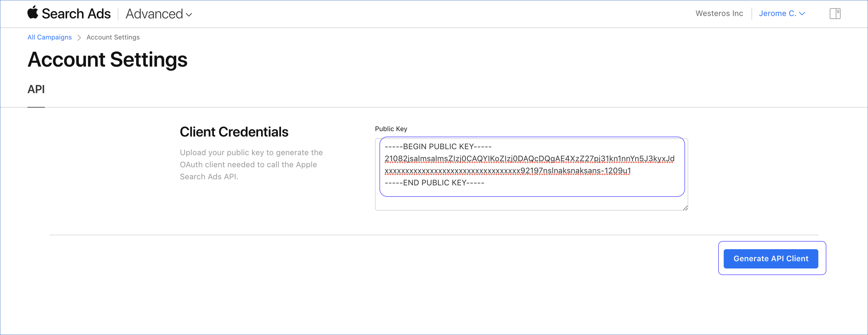The width and height of the screenshot is (868, 335).
Task: Open the All Campaigns link
Action: point(49,37)
